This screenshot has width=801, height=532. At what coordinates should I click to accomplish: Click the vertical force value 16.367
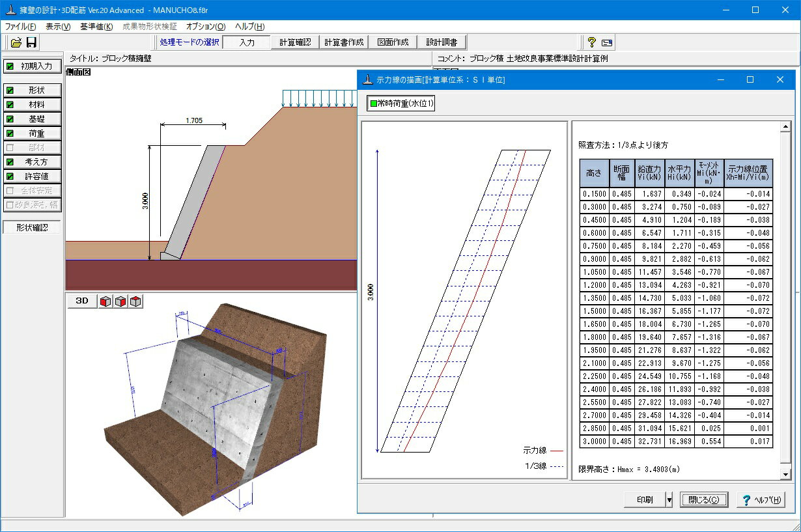click(x=649, y=311)
